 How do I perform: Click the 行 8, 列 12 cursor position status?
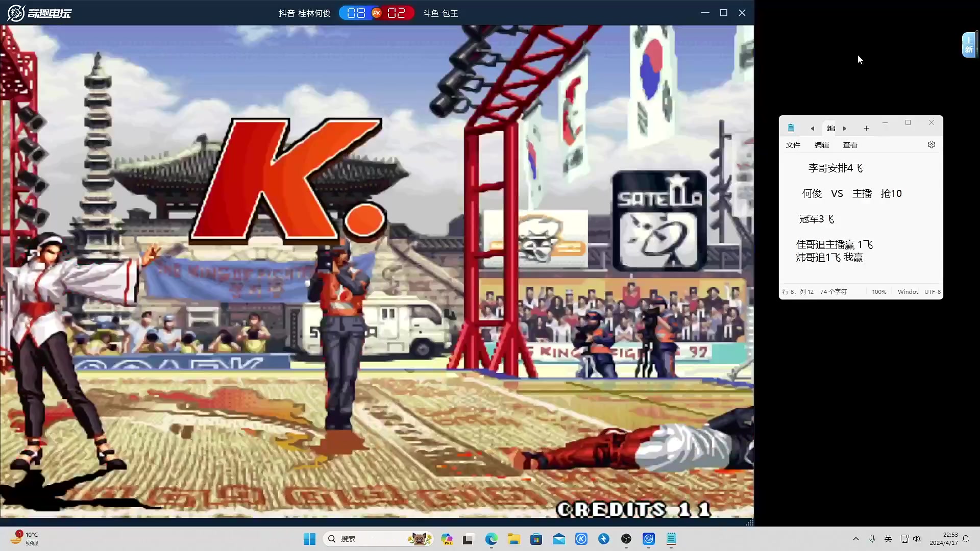[798, 292]
